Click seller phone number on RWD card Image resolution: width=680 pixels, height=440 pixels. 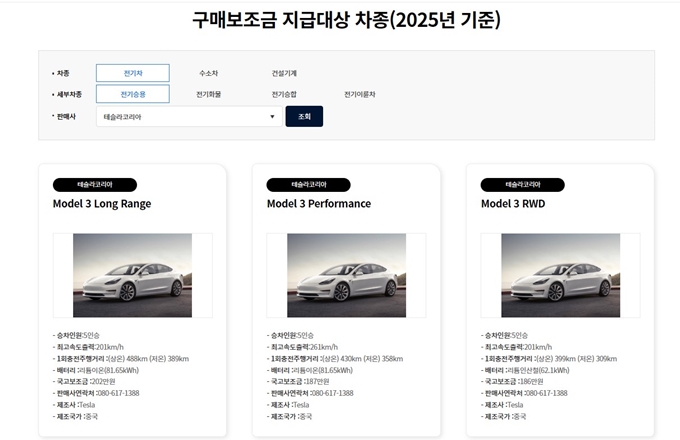[x=524, y=393]
